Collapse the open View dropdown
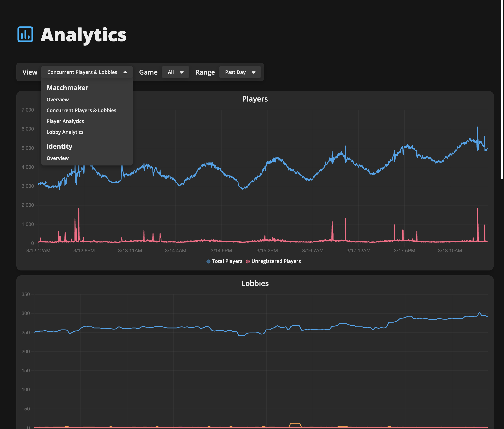Viewport: 504px width, 429px height. click(87, 72)
